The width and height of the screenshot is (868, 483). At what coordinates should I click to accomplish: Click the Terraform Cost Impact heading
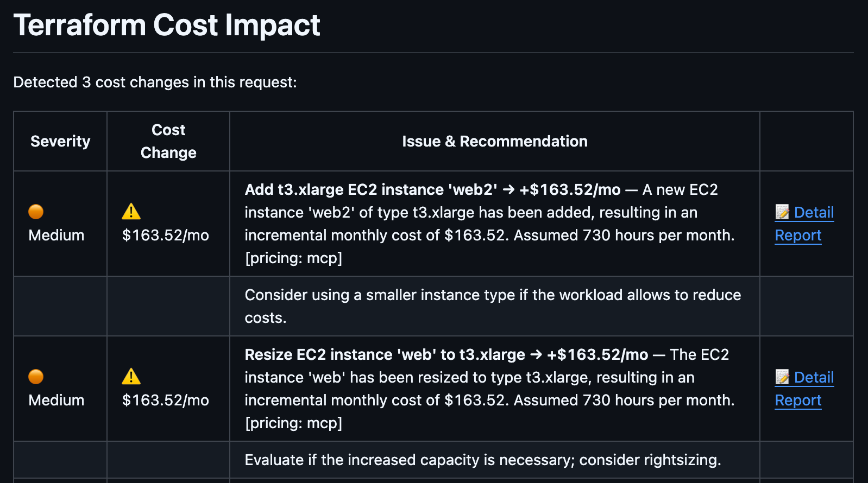[167, 25]
